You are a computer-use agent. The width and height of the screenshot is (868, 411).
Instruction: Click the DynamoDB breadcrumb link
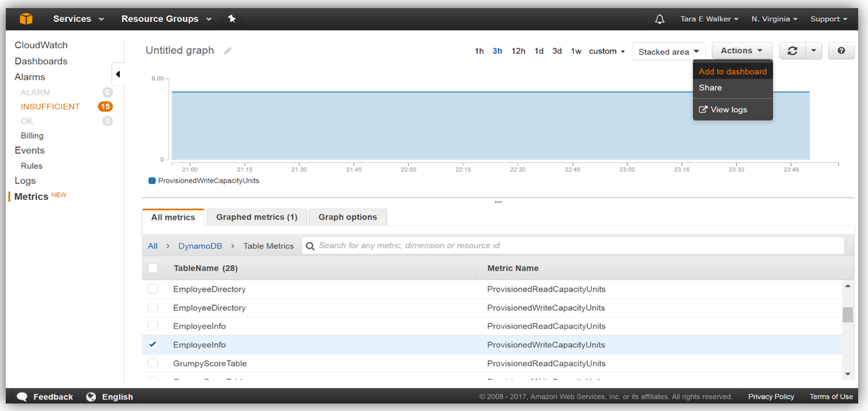coord(200,246)
